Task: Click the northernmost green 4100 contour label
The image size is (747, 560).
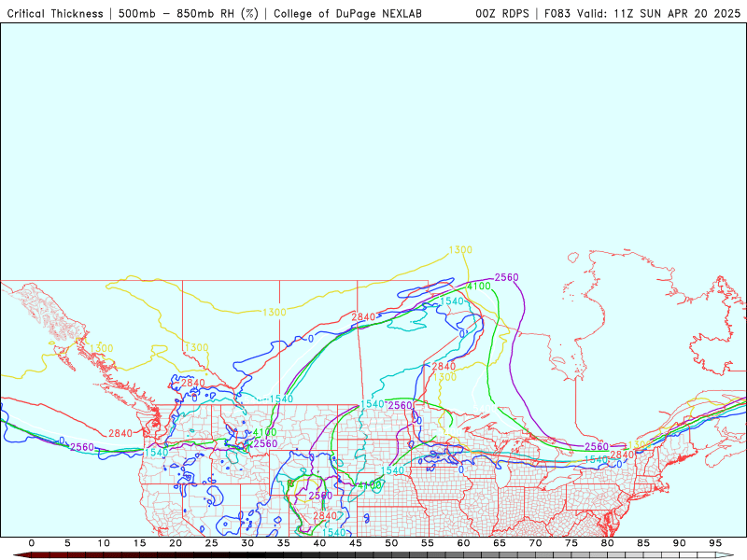Action: (478, 287)
